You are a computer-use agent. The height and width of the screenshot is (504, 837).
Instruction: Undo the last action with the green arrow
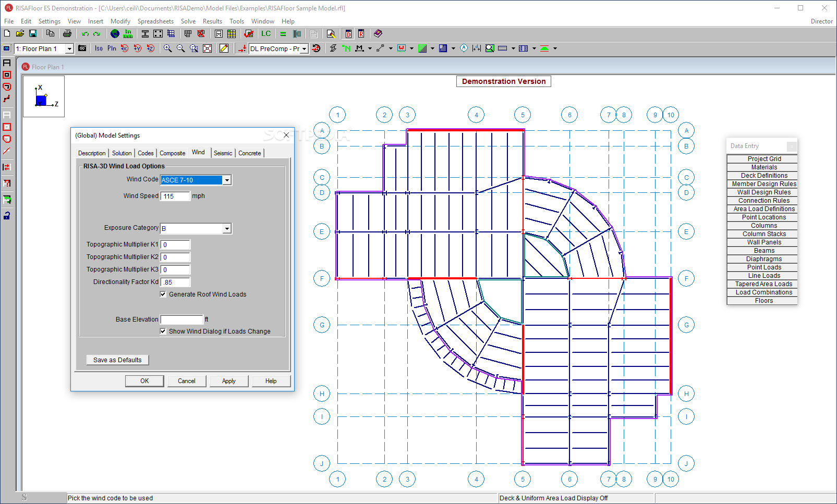click(x=85, y=34)
